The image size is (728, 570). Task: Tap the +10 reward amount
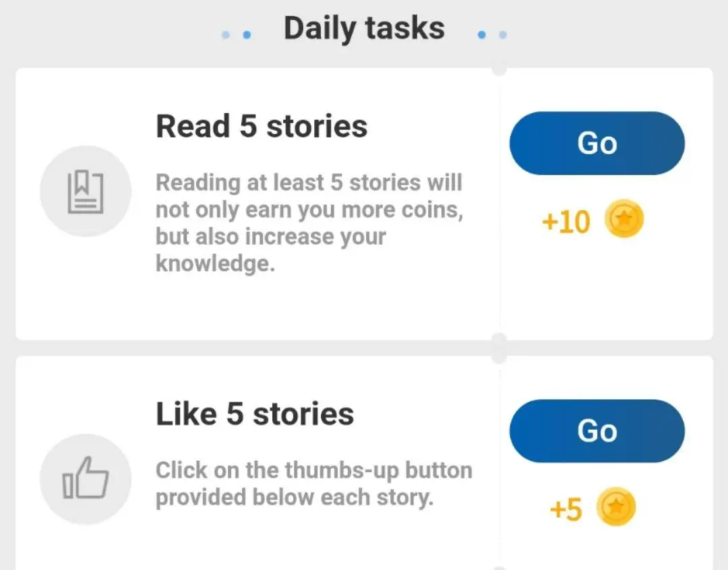(566, 222)
